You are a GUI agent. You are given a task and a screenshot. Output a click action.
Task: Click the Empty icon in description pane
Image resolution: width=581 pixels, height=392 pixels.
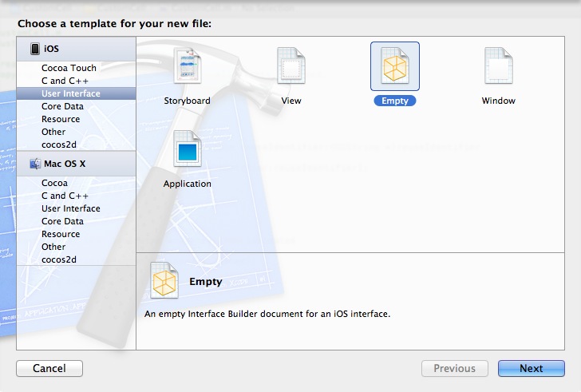click(x=164, y=282)
